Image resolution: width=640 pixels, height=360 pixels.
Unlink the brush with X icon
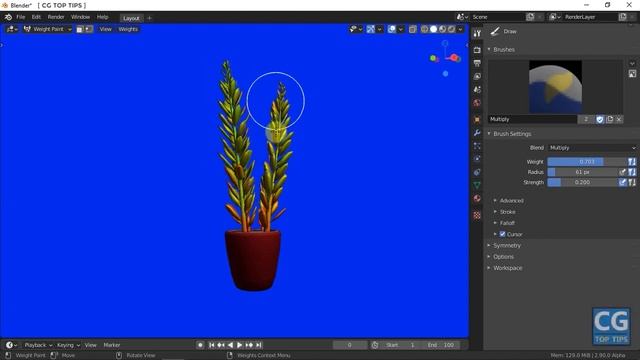619,119
